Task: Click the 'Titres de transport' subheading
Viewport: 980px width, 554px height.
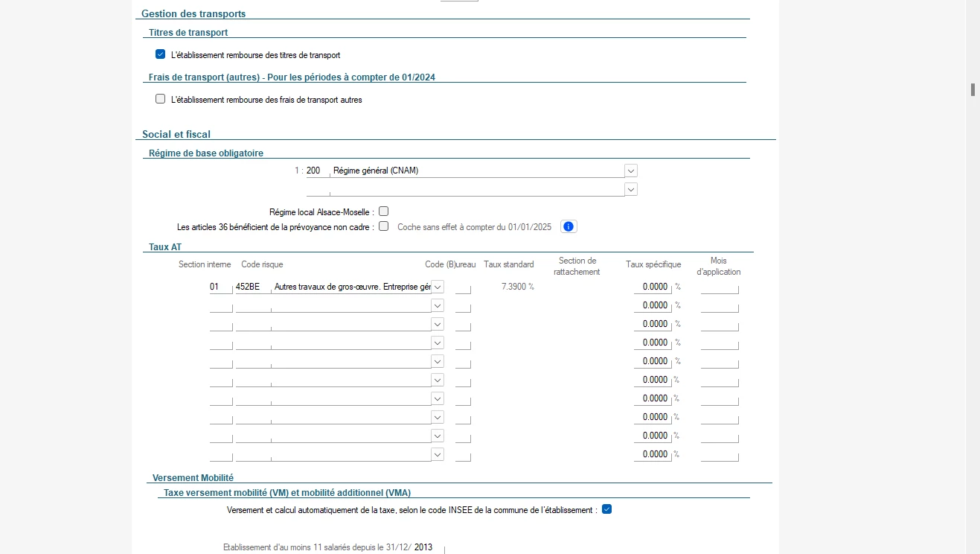Action: point(188,32)
